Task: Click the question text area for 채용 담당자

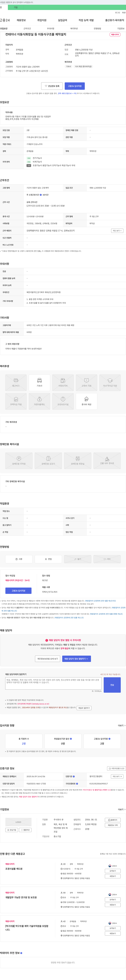Action: pos(54,683)
